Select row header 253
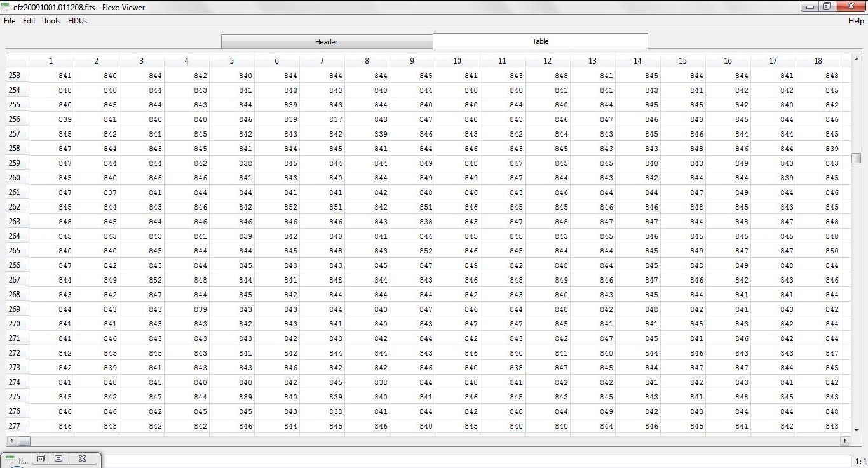This screenshot has width=868, height=468. [x=18, y=76]
